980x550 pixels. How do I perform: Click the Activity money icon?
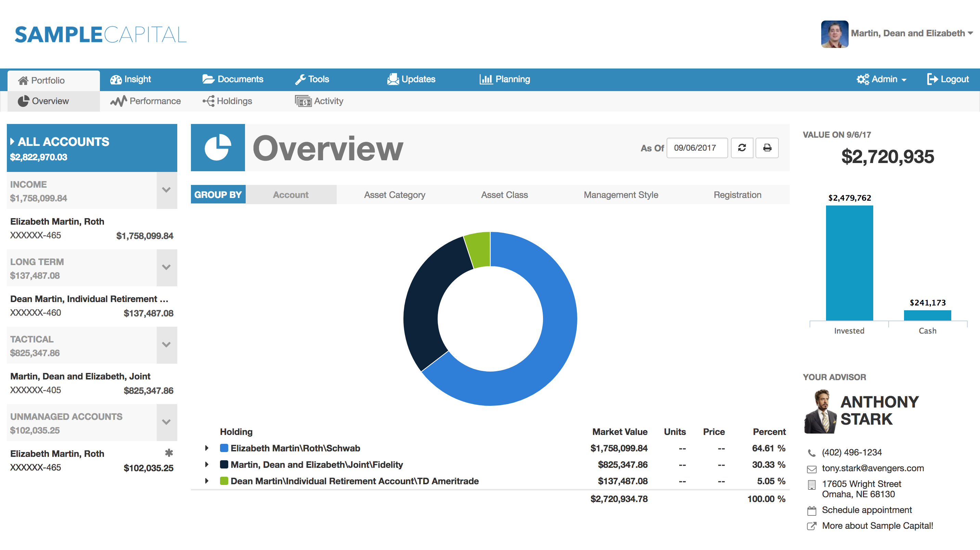click(303, 101)
